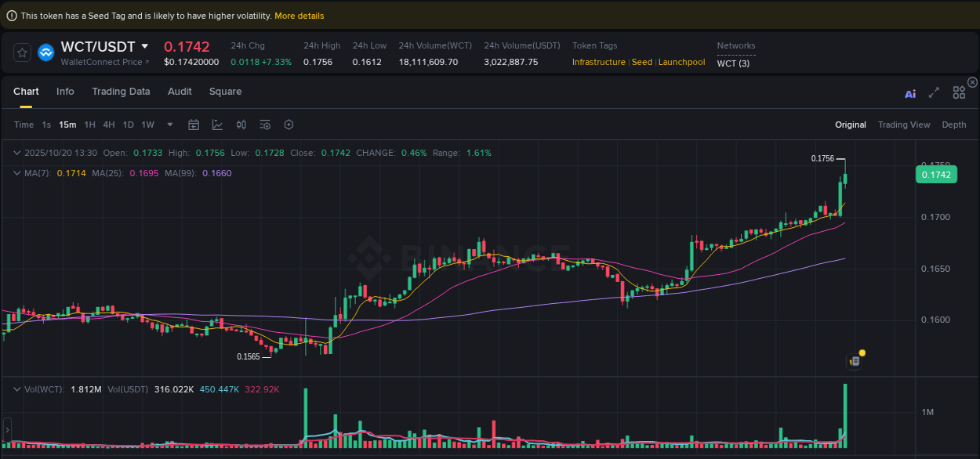Open more time intervals dropdown

[169, 124]
